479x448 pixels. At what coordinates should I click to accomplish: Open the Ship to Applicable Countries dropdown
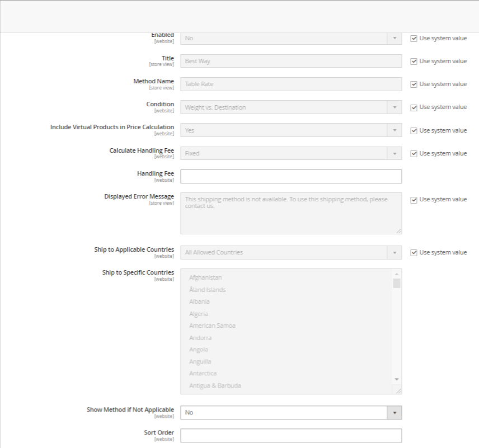290,253
